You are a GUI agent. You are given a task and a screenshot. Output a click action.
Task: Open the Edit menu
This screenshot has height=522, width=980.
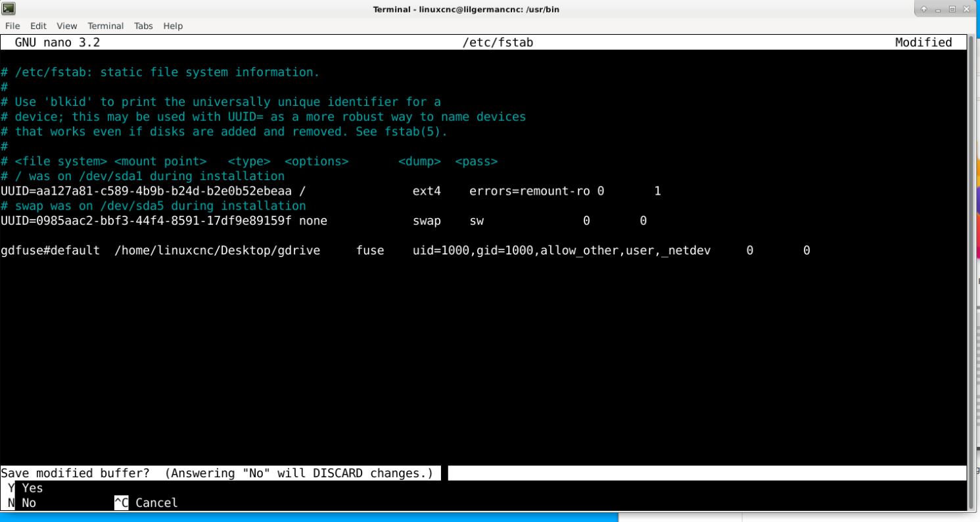(x=38, y=26)
